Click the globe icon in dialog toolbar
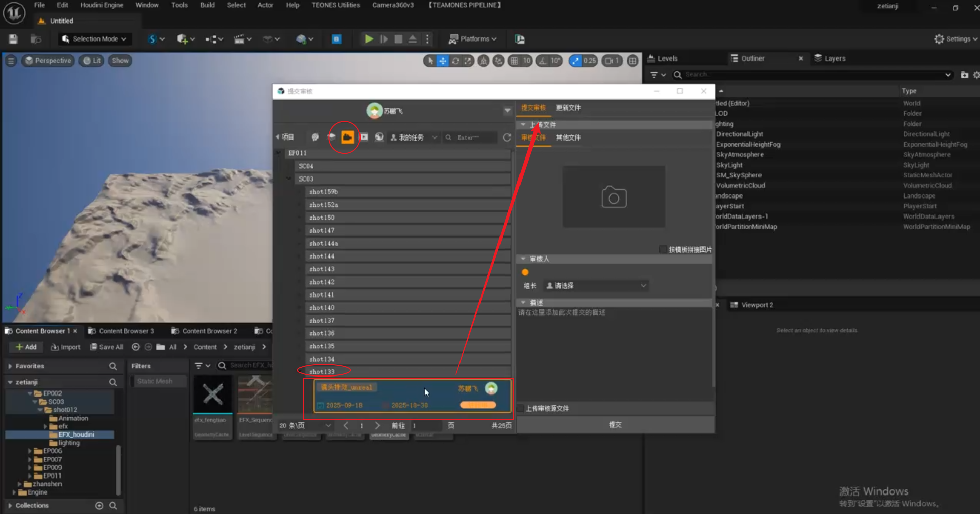This screenshot has width=980, height=514. pos(379,137)
